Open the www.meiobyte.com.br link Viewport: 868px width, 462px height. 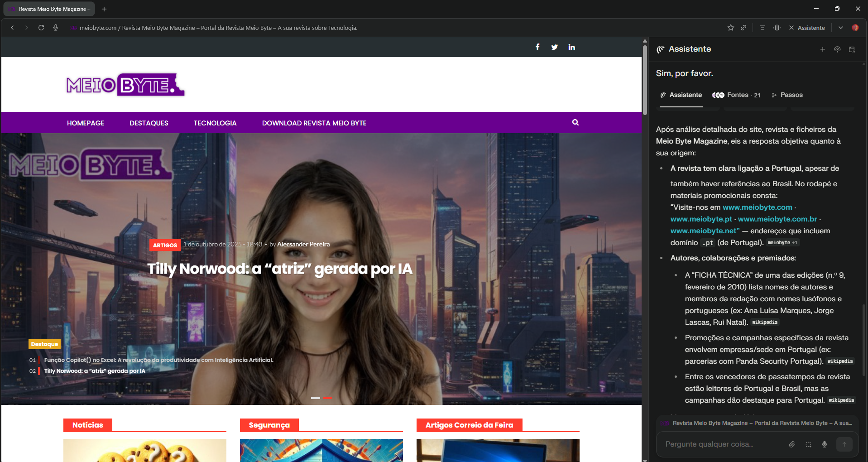pos(777,219)
